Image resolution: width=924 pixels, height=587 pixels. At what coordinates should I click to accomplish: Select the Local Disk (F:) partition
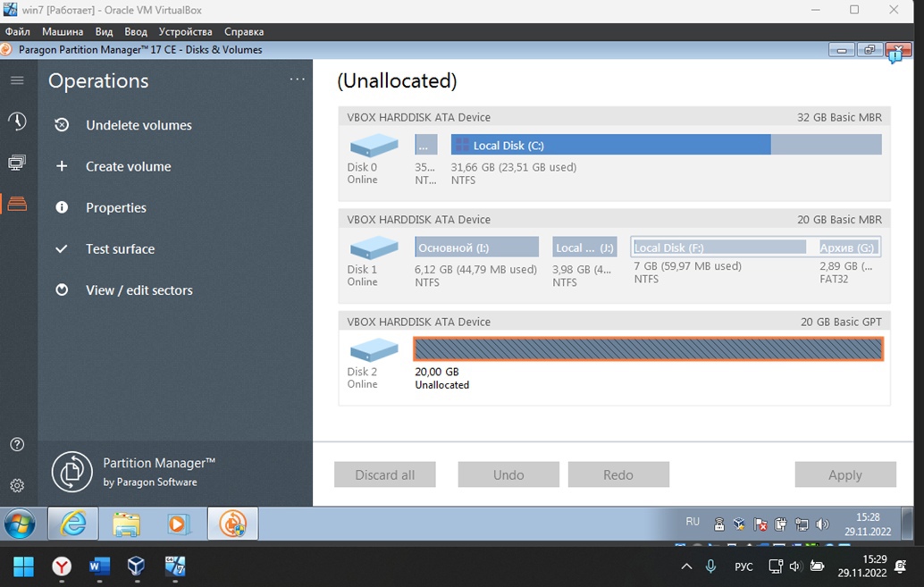719,247
